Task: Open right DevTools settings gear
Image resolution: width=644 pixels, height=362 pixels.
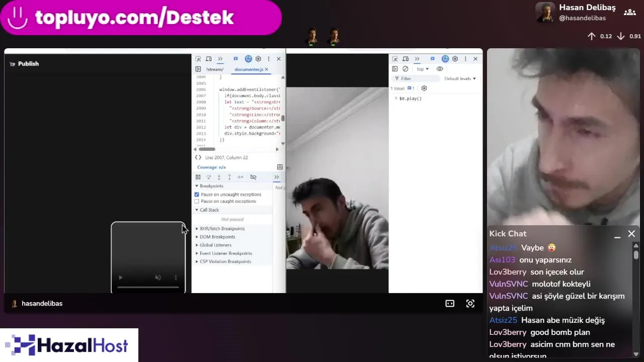Action: (x=455, y=59)
